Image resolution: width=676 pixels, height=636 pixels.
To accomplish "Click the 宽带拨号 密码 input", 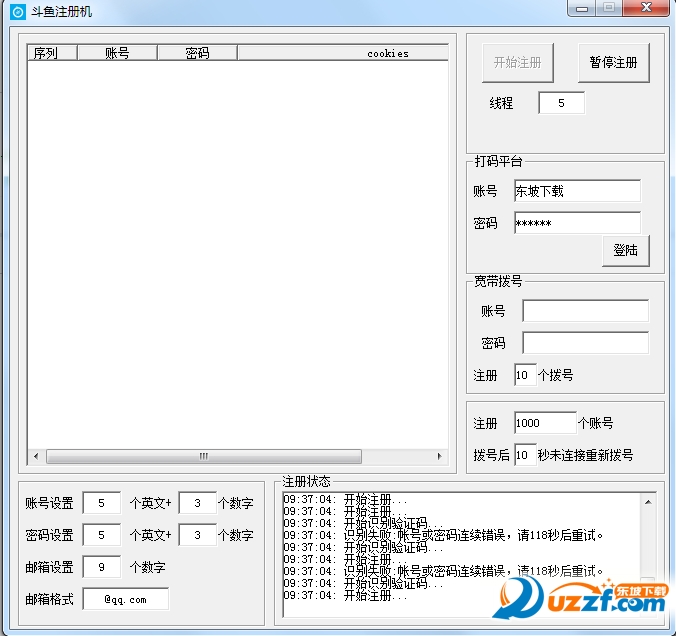I will (585, 343).
